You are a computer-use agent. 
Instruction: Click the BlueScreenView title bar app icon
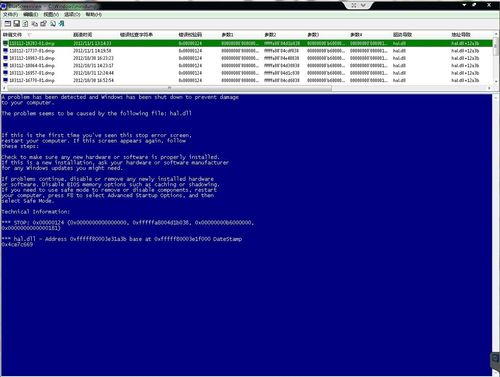tap(4, 6)
